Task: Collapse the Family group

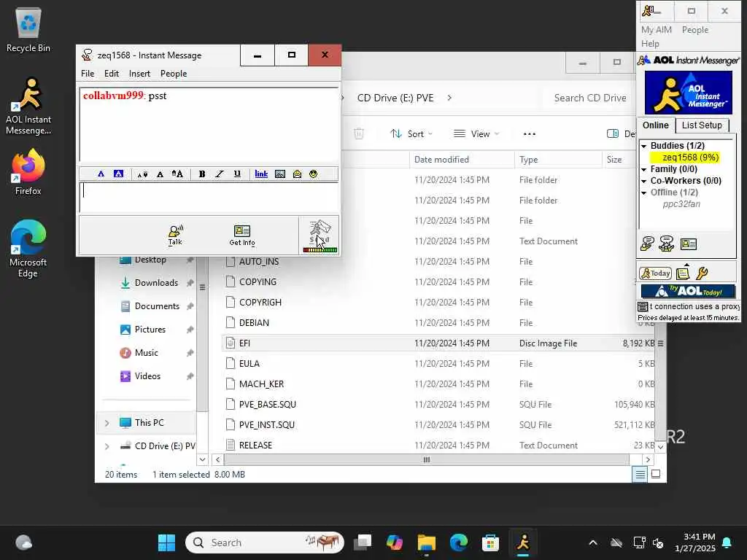Action: click(643, 169)
